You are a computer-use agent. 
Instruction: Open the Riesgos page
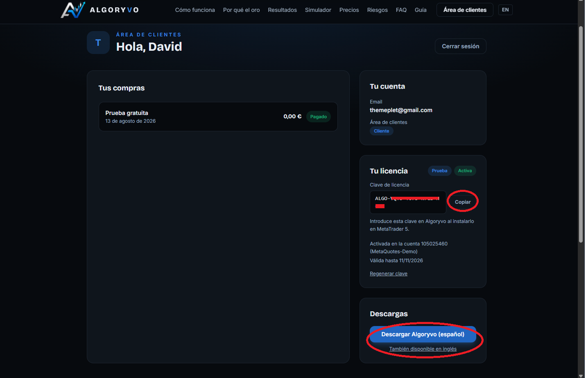coord(377,10)
